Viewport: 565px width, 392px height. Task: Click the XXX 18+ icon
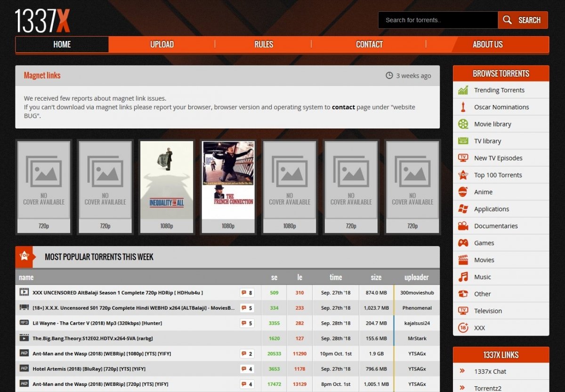coord(463,328)
